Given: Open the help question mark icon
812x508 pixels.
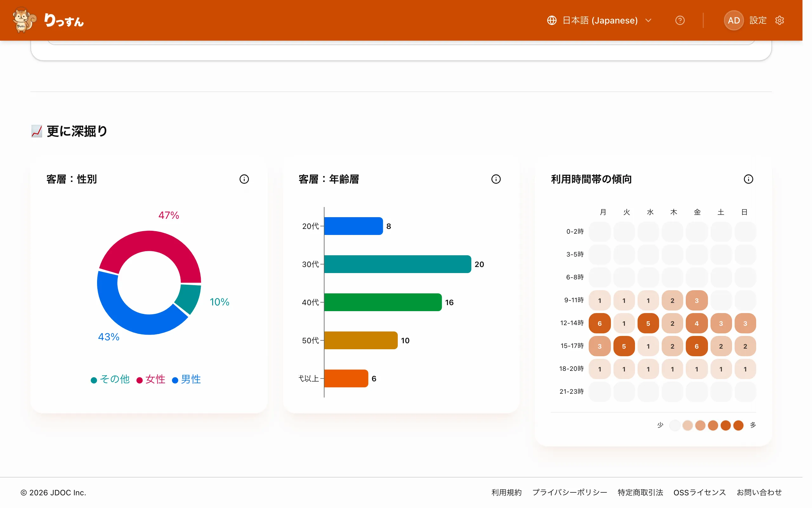Looking at the screenshot, I should pyautogui.click(x=680, y=21).
